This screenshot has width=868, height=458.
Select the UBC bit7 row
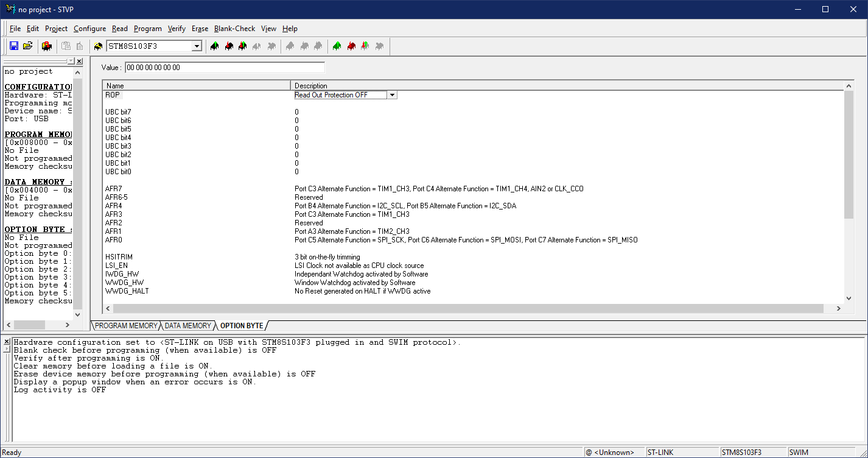click(x=474, y=112)
